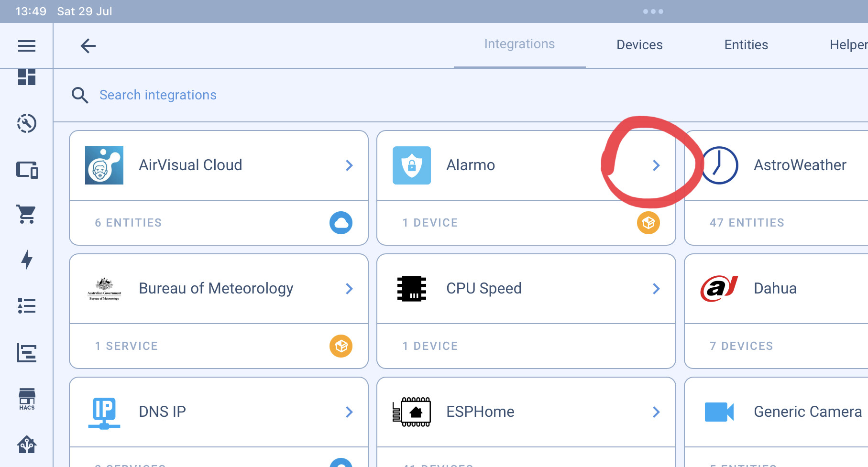The image size is (868, 467).
Task: Open the Shopping list cart icon
Action: (x=27, y=214)
